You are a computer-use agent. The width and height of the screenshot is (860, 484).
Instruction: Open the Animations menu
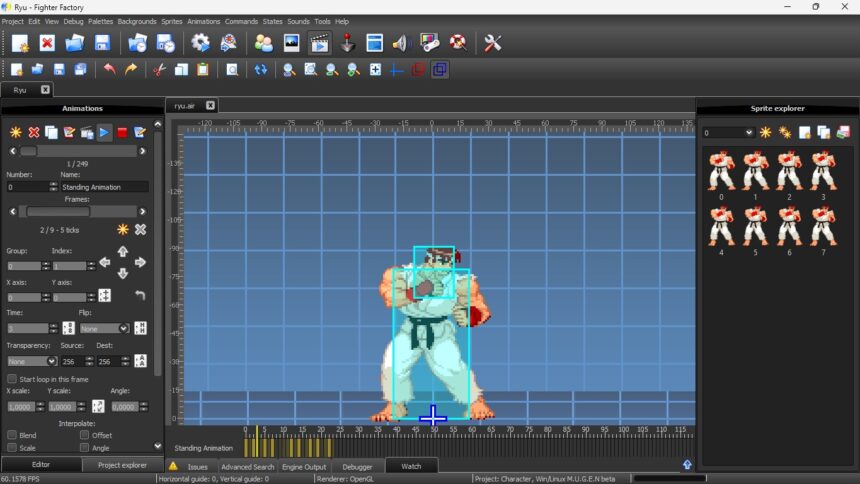[x=203, y=21]
